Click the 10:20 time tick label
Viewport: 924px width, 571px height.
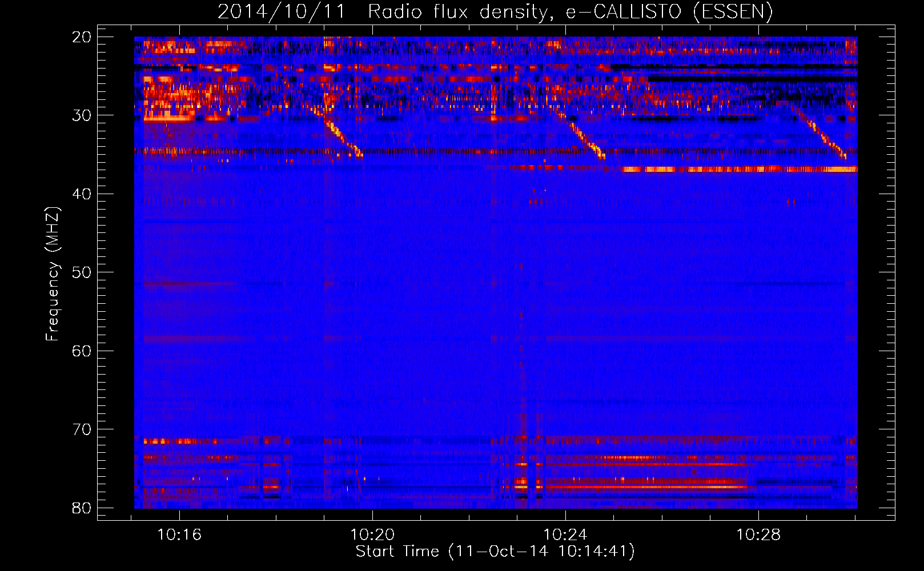372,535
